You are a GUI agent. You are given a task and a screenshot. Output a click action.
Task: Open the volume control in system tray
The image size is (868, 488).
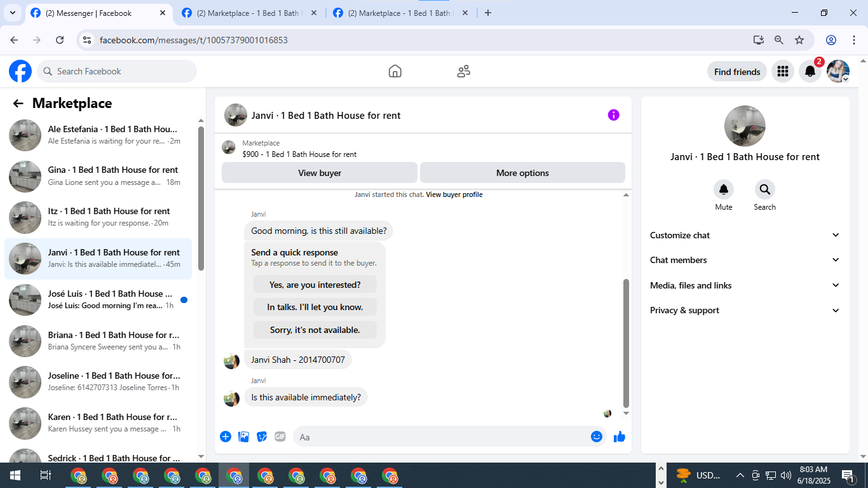[786, 475]
